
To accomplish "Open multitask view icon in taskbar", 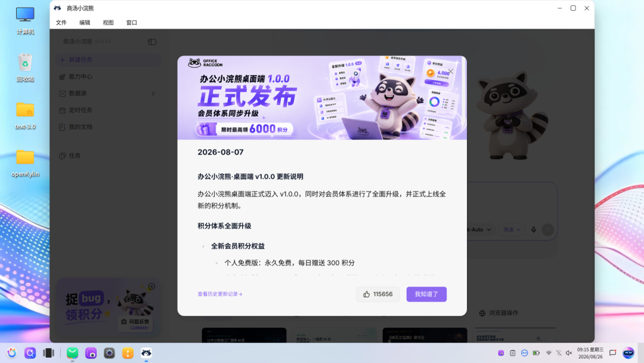I will [x=48, y=353].
